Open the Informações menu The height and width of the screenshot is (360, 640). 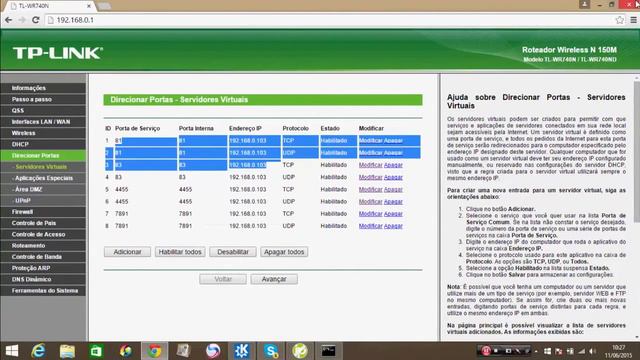point(43,88)
